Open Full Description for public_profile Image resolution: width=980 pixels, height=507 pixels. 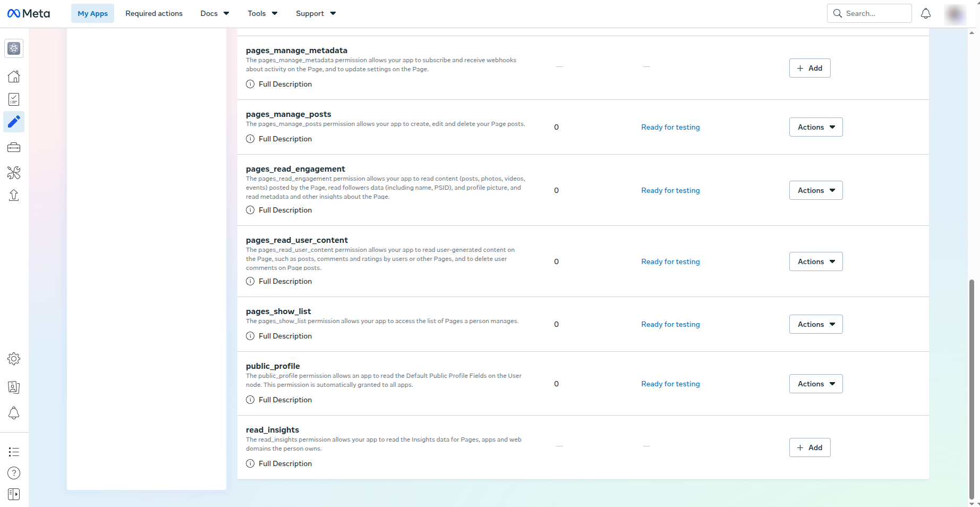coord(285,400)
